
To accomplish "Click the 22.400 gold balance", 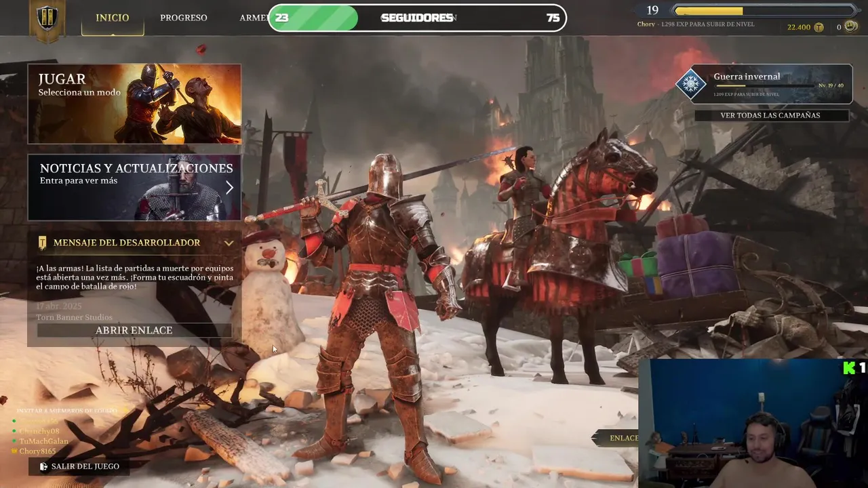I will 799,27.
